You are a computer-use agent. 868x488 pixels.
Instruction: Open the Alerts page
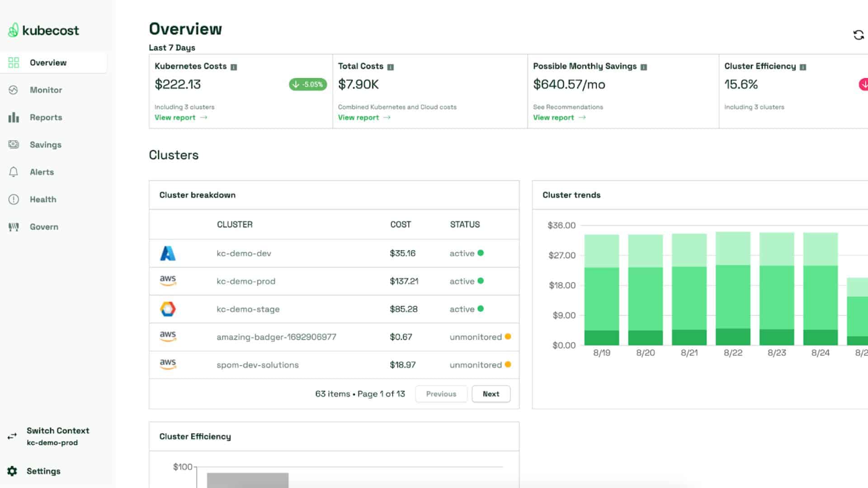pyautogui.click(x=42, y=172)
